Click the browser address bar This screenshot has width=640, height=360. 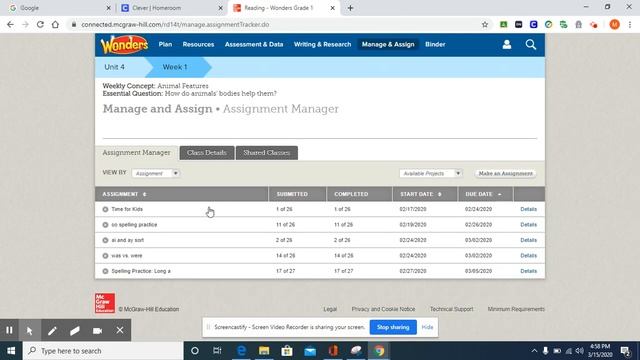click(x=273, y=24)
